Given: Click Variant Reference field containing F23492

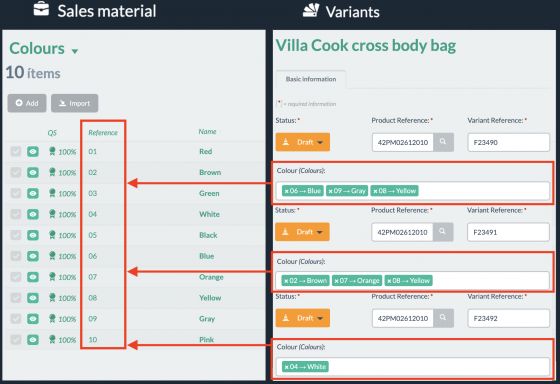Looking at the screenshot, I should pos(509,318).
